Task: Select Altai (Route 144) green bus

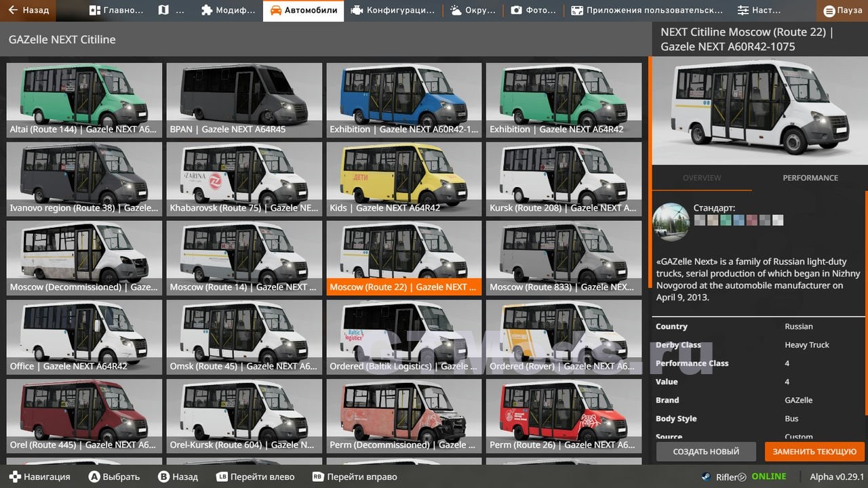Action: coord(84,100)
